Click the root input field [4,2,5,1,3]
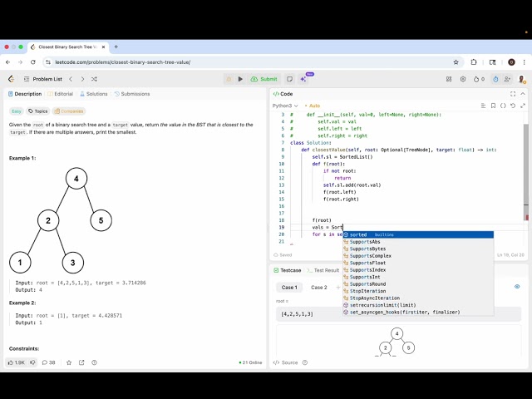The image size is (532, 399). pyautogui.click(x=399, y=314)
